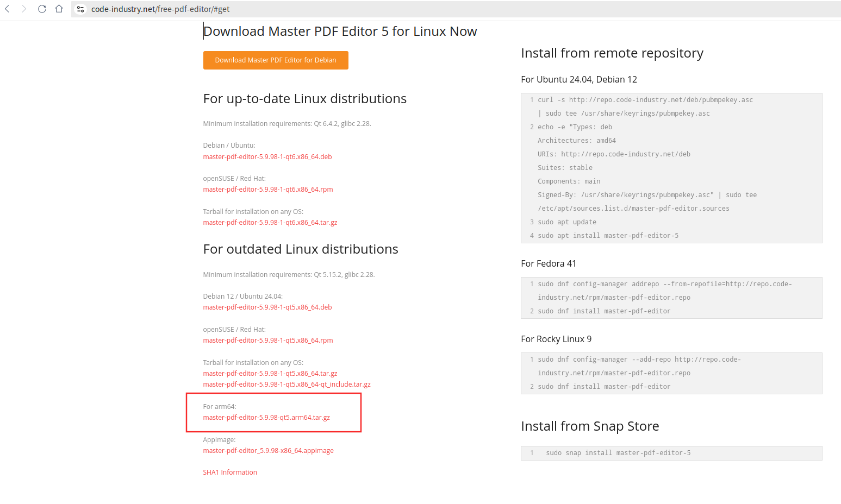Download the qt6 x86_64 .deb package
This screenshot has width=841, height=504.
[267, 157]
